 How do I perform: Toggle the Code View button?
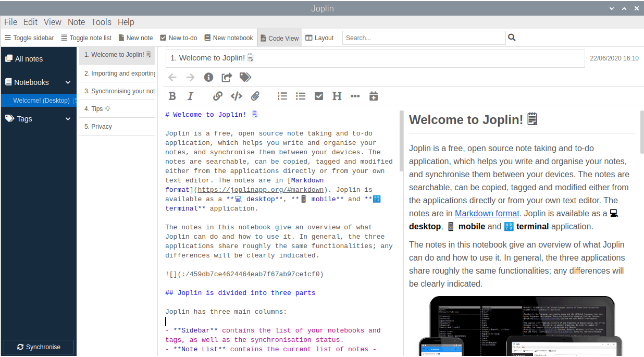pyautogui.click(x=280, y=38)
